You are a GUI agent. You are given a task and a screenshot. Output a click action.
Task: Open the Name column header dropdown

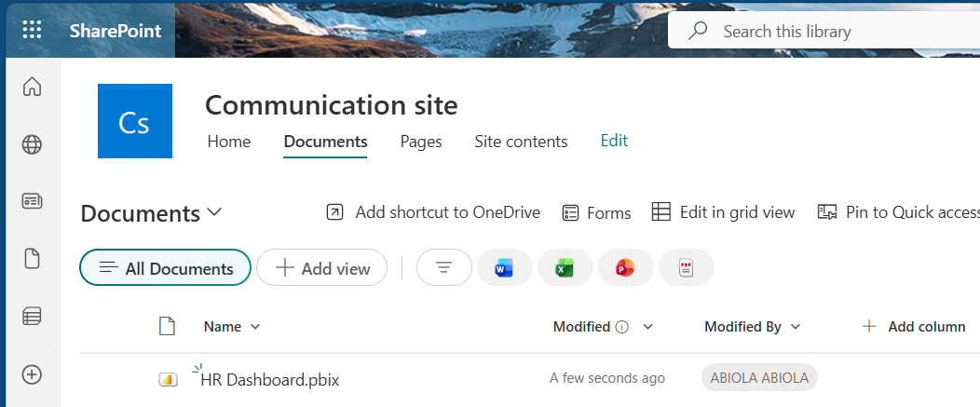click(x=232, y=326)
